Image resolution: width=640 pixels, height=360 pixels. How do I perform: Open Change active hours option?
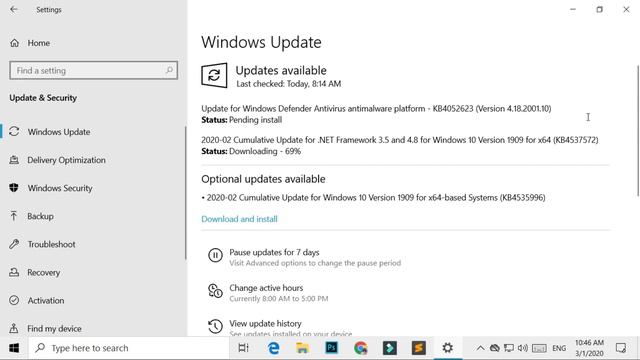coord(266,288)
